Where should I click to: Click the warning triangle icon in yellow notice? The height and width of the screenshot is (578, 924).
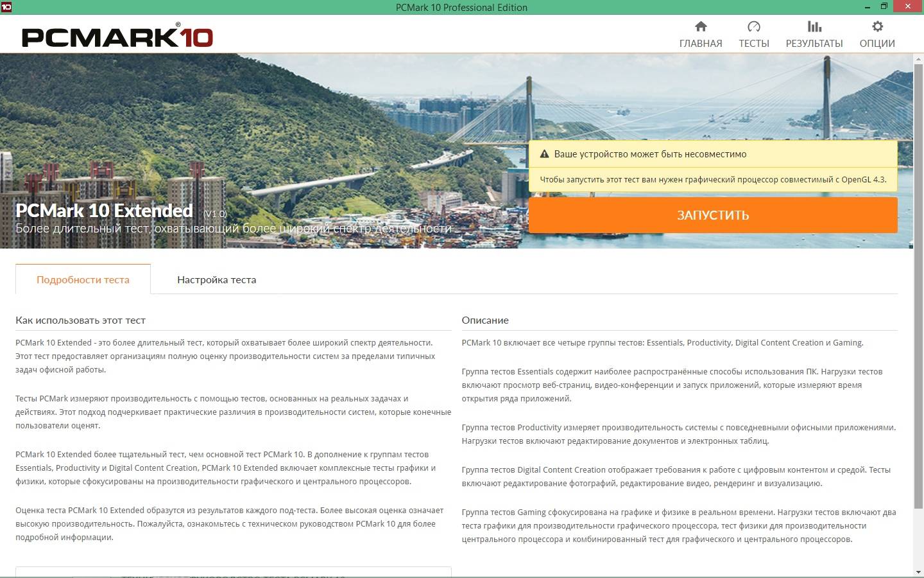coord(544,154)
